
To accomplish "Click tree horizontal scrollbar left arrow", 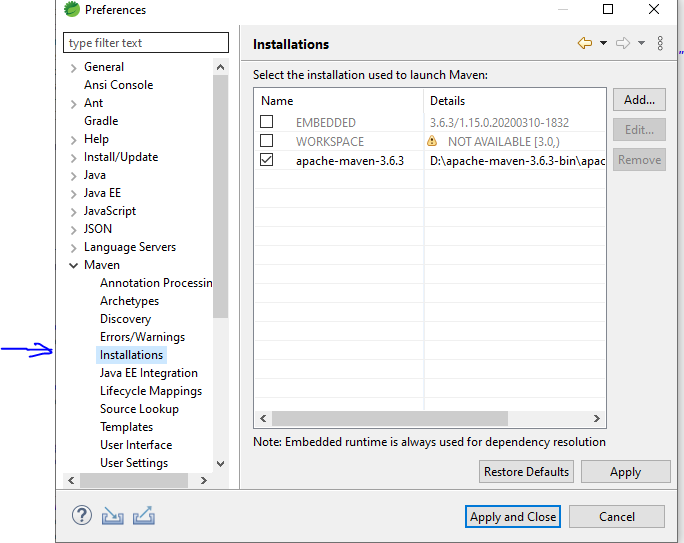I will pos(72,481).
